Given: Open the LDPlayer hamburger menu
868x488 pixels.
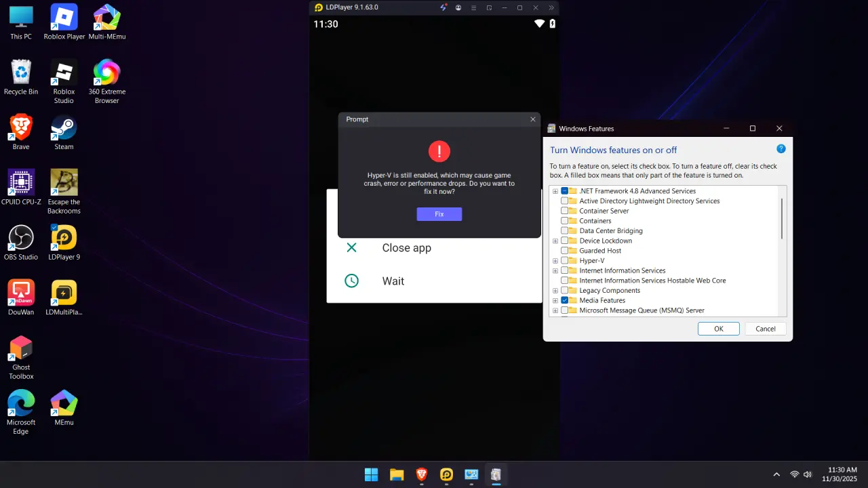Looking at the screenshot, I should (x=473, y=7).
